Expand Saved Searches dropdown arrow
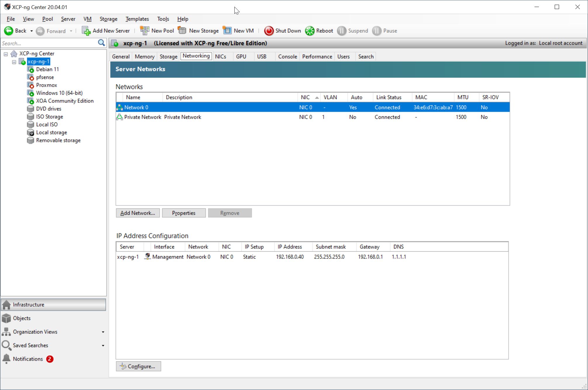This screenshot has height=390, width=588. tap(103, 345)
